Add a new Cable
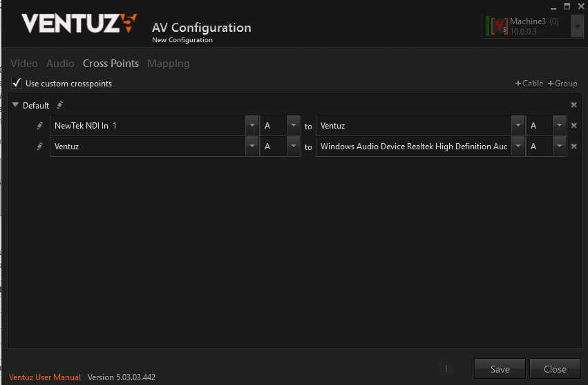This screenshot has height=385, width=588. (529, 84)
